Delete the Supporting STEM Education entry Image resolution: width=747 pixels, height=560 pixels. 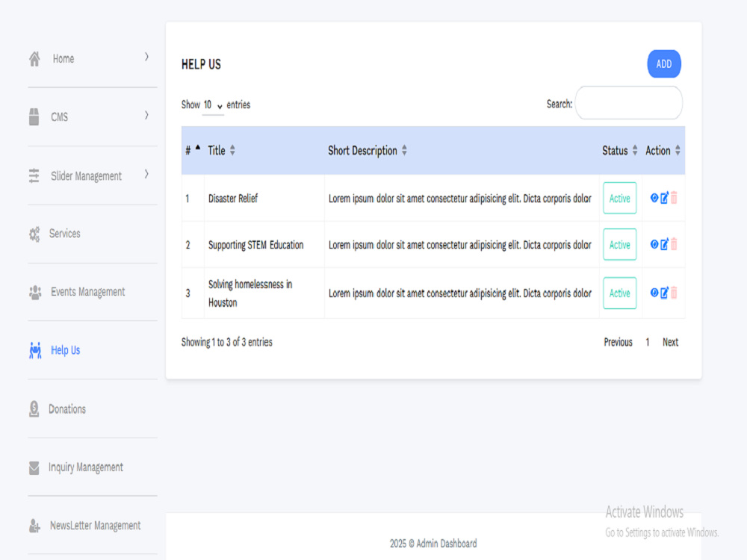click(x=674, y=244)
